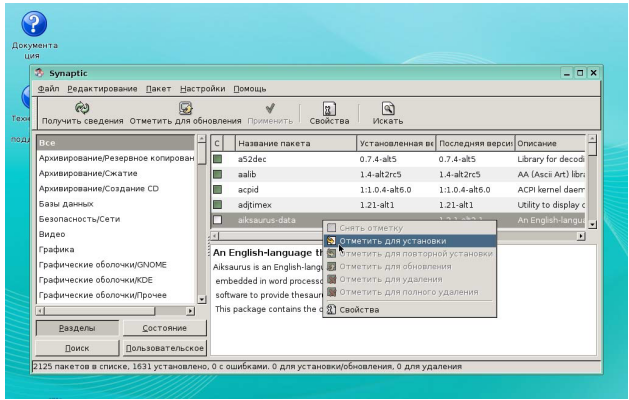Click status box of adjtimex package
This screenshot has height=400, width=629.
217,205
